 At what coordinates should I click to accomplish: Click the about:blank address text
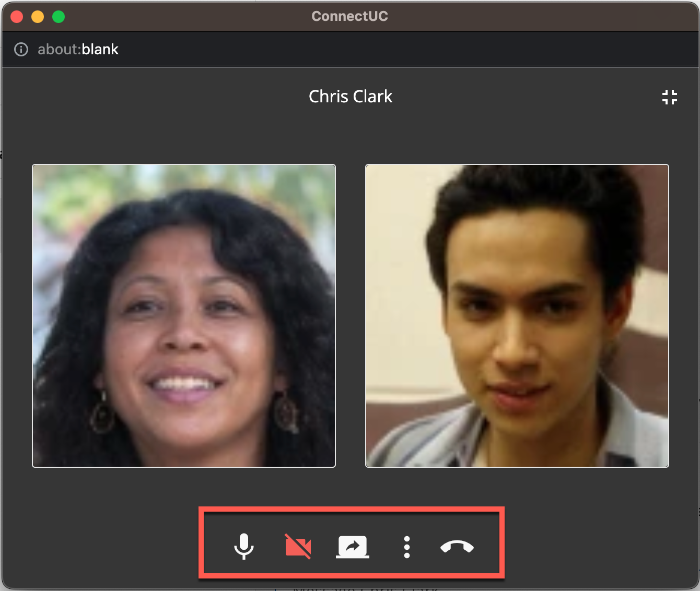coord(78,50)
